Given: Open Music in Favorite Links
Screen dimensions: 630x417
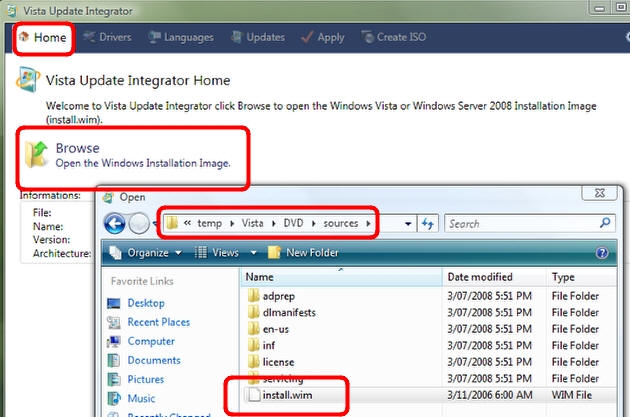Looking at the screenshot, I should (131, 399).
